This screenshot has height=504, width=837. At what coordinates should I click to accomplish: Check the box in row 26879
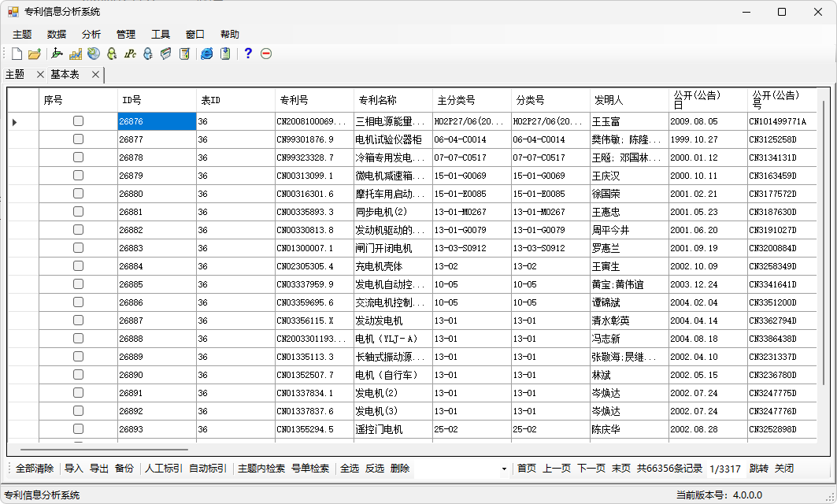click(x=79, y=175)
